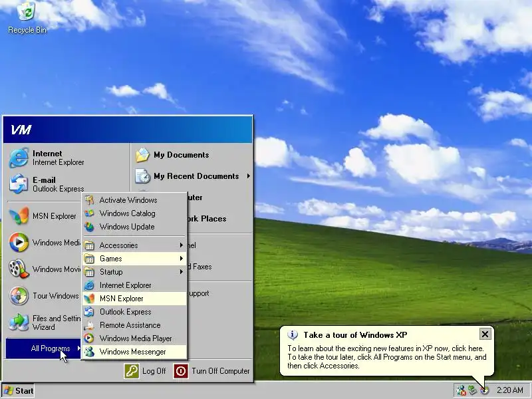Expand the Accessories submenu arrow
532x399 pixels.
coord(181,245)
